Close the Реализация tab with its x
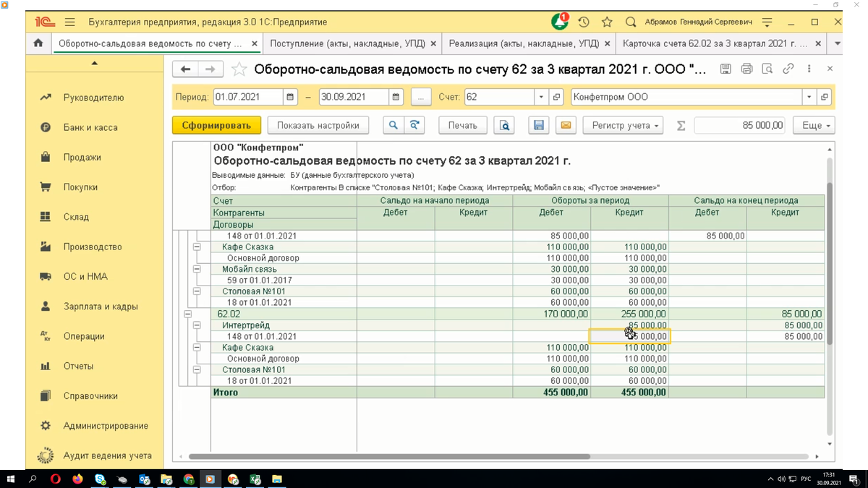The height and width of the screenshot is (488, 868). point(608,43)
